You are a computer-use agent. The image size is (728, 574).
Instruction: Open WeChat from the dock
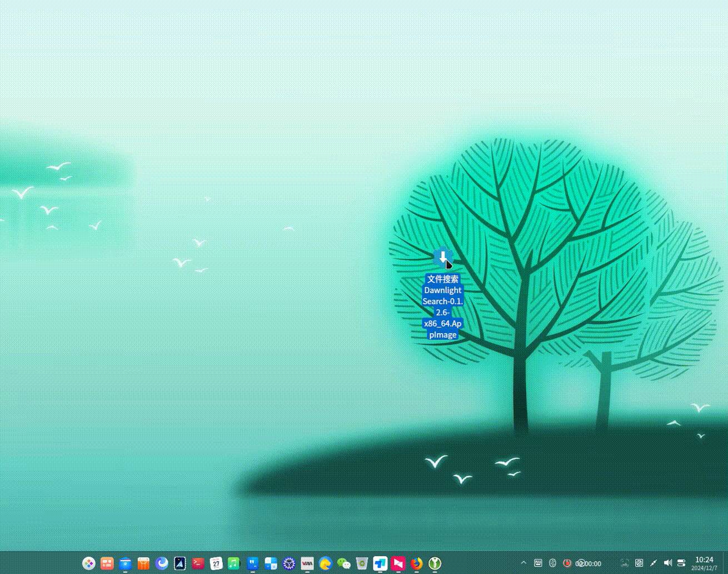pos(343,563)
